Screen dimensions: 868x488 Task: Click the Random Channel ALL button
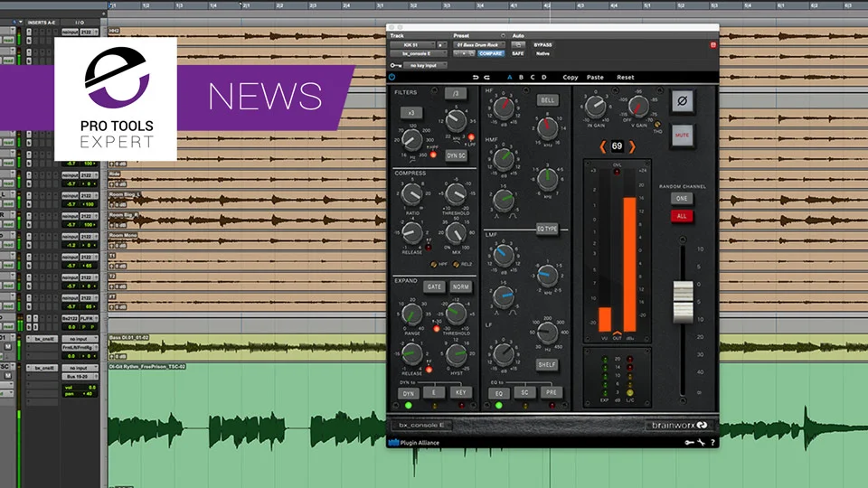(x=682, y=216)
